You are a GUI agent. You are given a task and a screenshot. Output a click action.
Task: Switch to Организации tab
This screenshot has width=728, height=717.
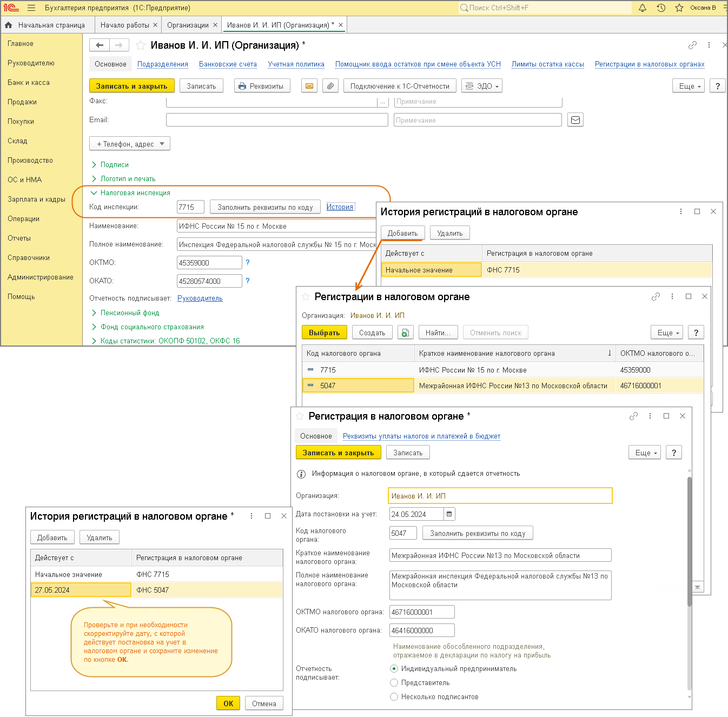pos(188,25)
